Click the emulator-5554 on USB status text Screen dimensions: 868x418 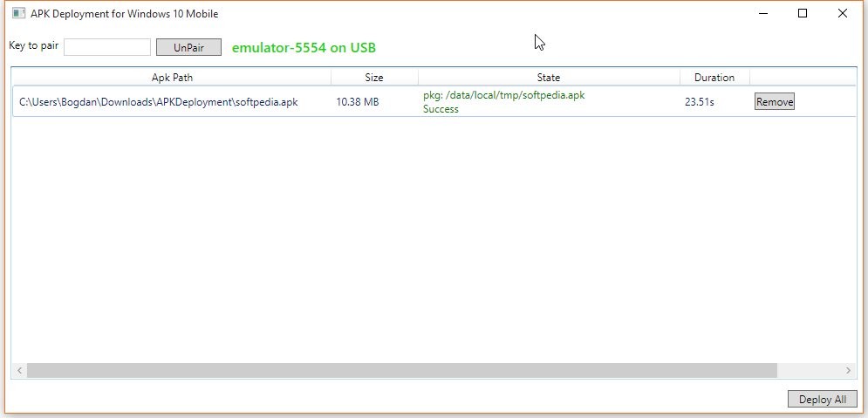point(304,48)
